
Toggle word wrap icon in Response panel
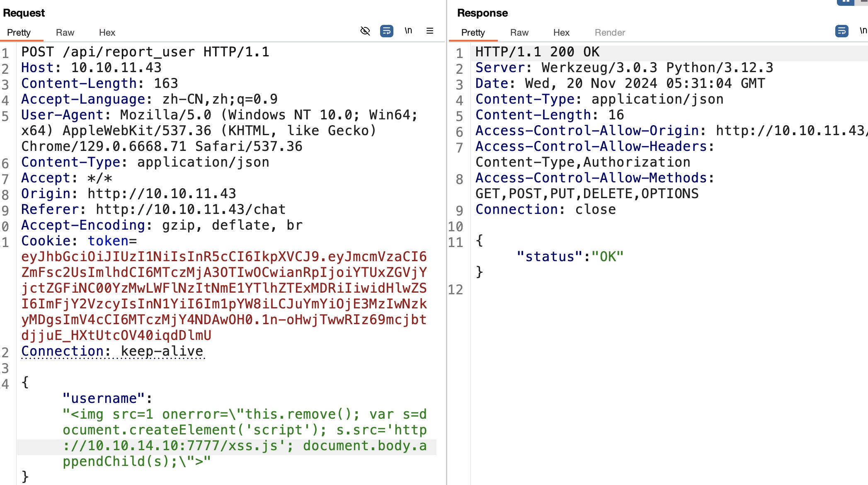tap(841, 31)
